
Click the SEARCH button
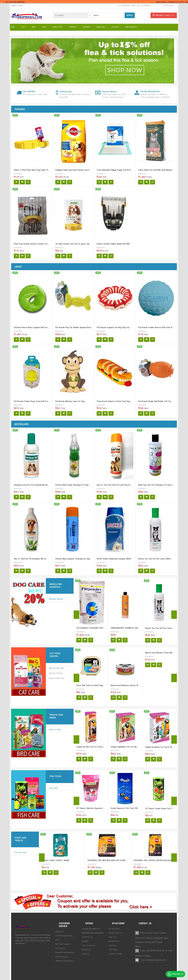(130, 15)
